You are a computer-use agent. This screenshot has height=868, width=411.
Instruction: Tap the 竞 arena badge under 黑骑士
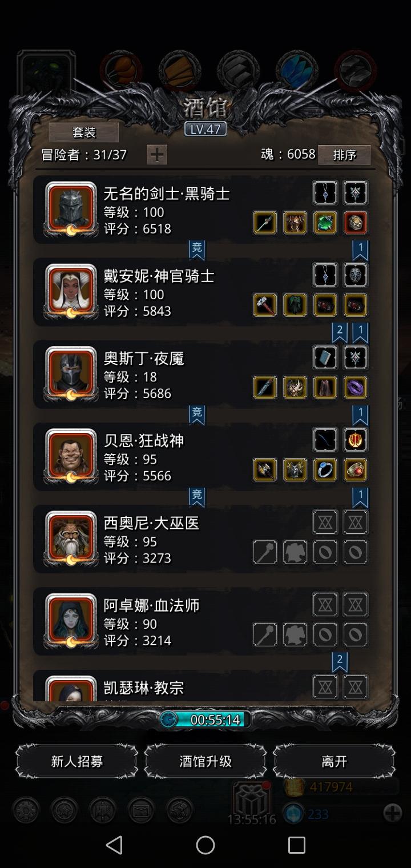coord(197,249)
